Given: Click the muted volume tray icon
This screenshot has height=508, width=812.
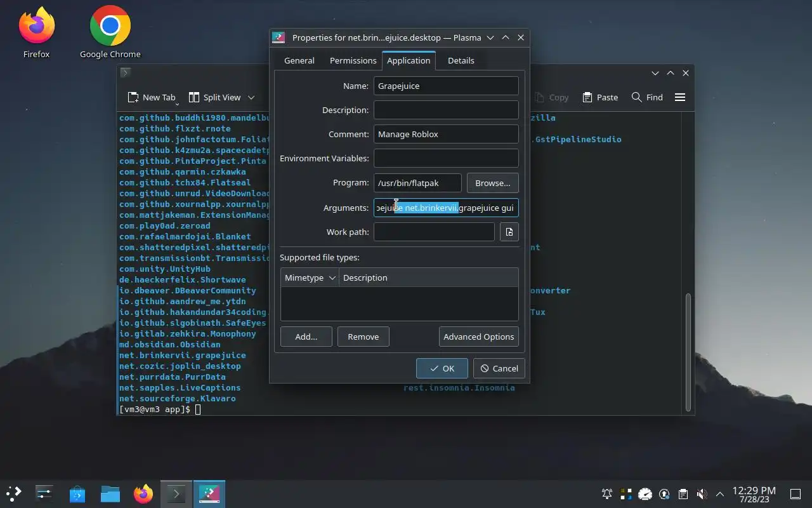Looking at the screenshot, I should pyautogui.click(x=702, y=494).
